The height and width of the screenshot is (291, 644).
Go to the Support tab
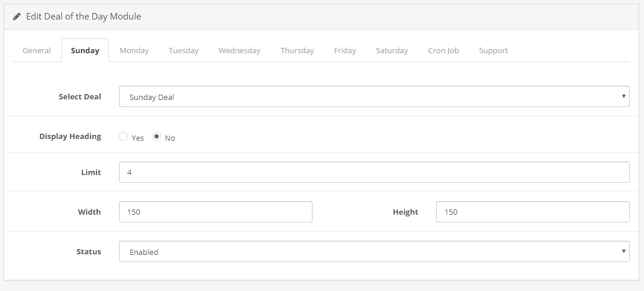[x=493, y=50]
